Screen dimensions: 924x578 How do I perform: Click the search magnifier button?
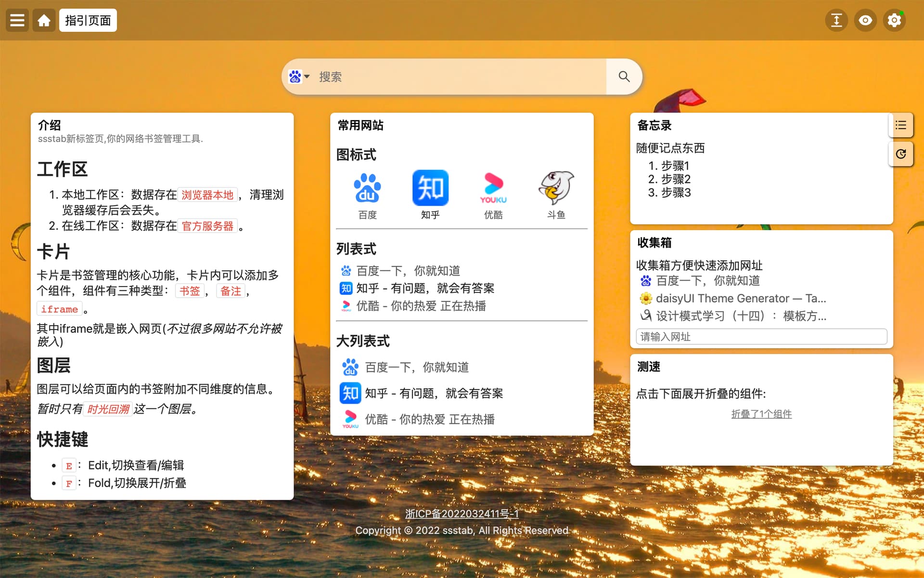(624, 77)
